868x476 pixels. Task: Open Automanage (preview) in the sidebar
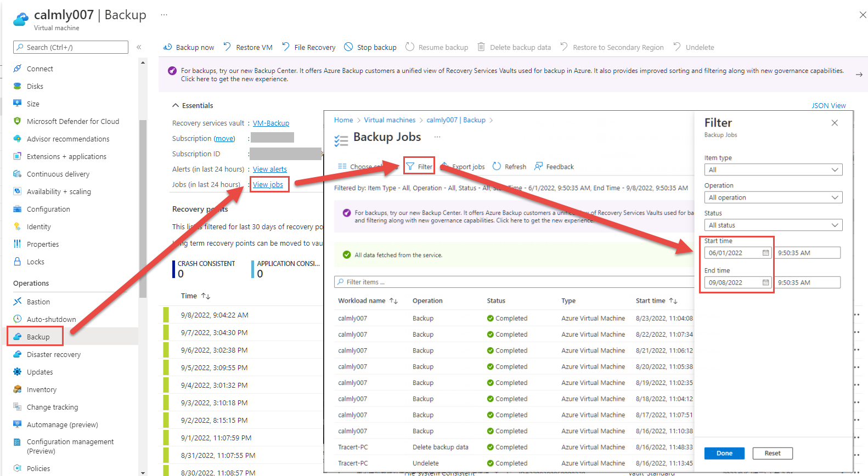click(x=62, y=424)
